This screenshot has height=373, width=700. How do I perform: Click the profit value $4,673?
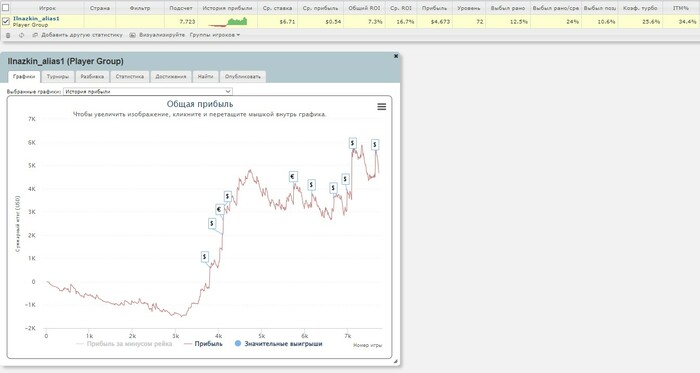441,21
